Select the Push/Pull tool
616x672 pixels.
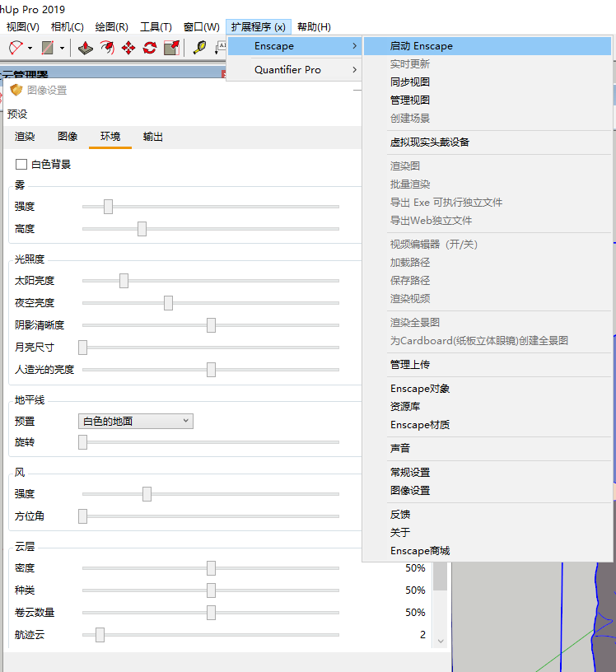(x=86, y=48)
